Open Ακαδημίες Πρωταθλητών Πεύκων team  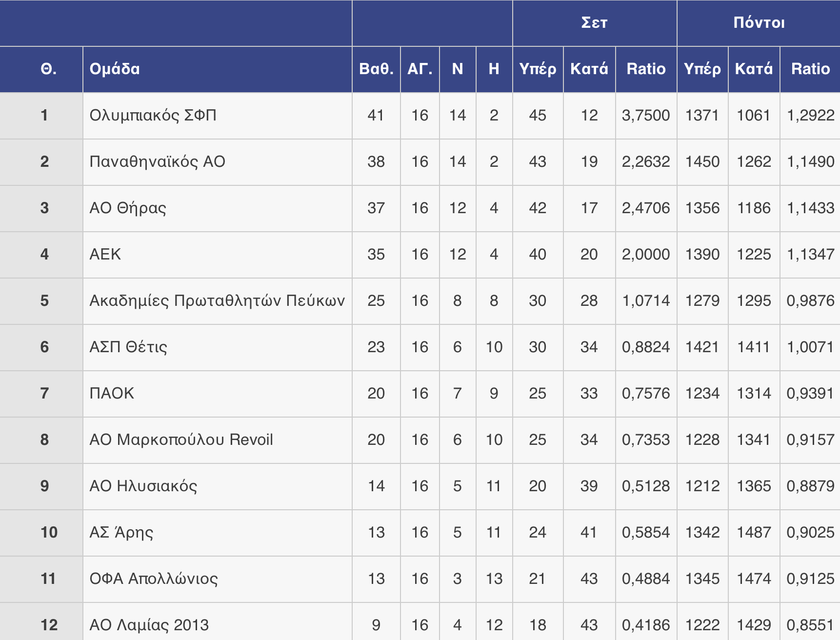(x=217, y=301)
